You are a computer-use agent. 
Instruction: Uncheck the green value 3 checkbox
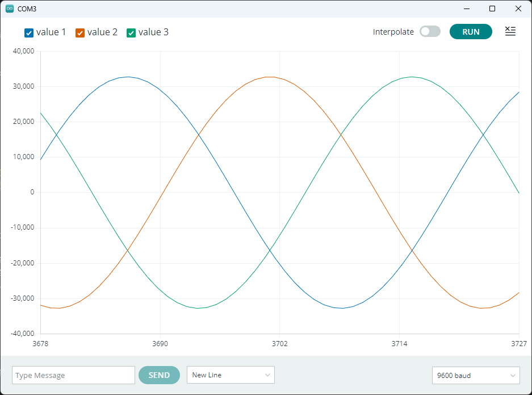pos(131,32)
